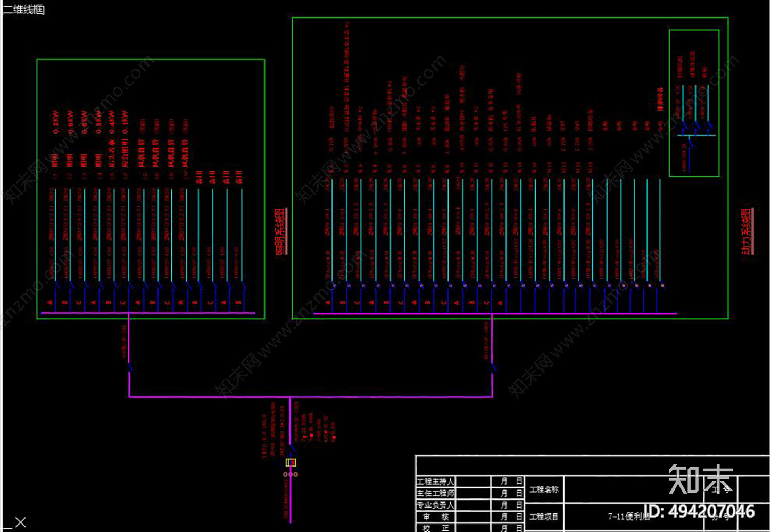Select the right panel's magenta busbar
The image size is (771, 532).
495,313
